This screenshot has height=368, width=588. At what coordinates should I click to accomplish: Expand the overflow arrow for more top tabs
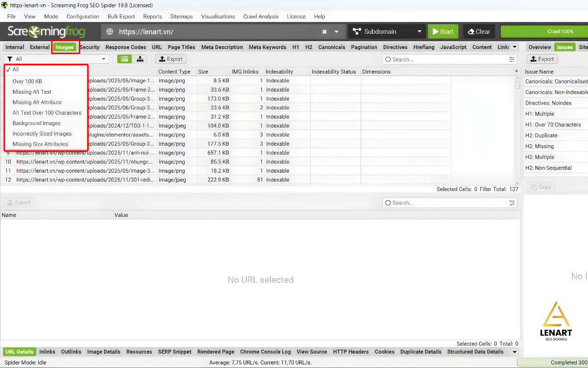click(x=514, y=47)
